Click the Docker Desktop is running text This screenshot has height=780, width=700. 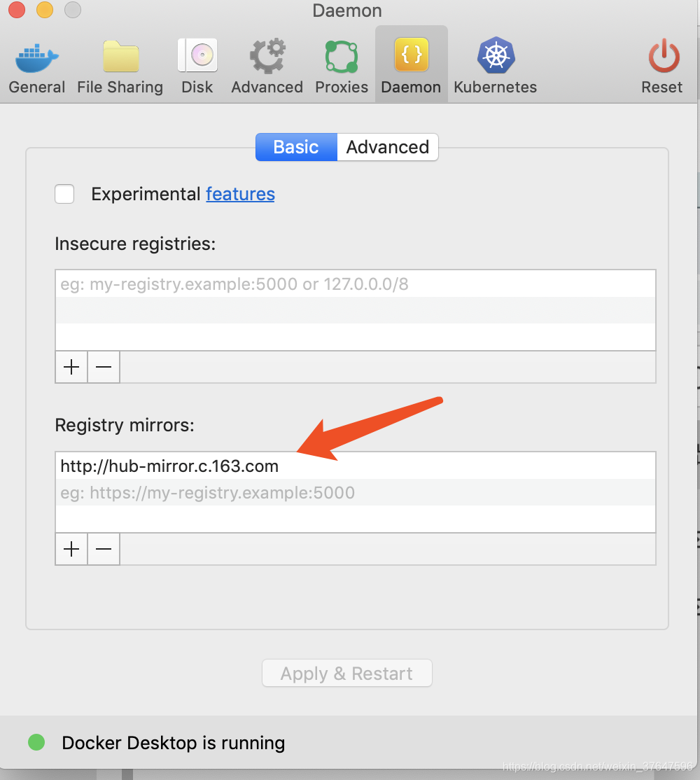click(174, 743)
